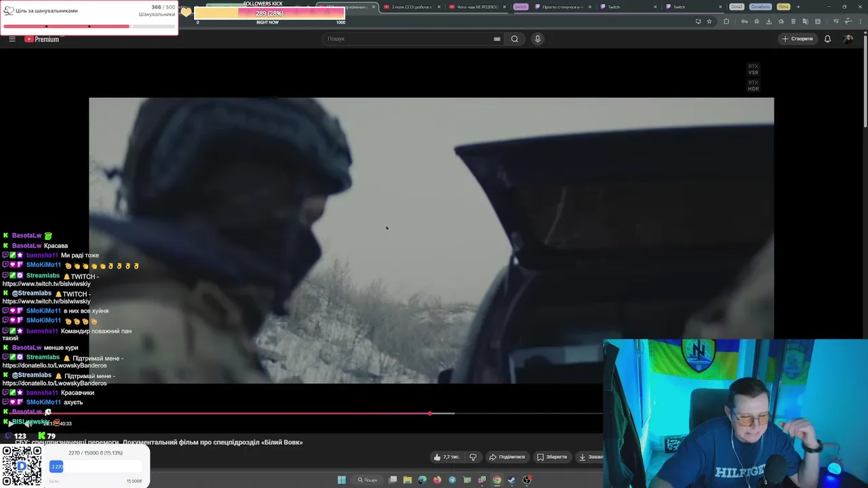This screenshot has width=868, height=488.
Task: Click the download button under the video
Action: (589, 457)
